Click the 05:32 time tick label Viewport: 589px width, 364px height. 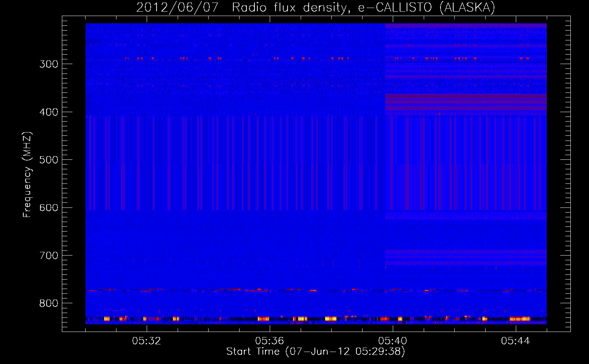(147, 341)
